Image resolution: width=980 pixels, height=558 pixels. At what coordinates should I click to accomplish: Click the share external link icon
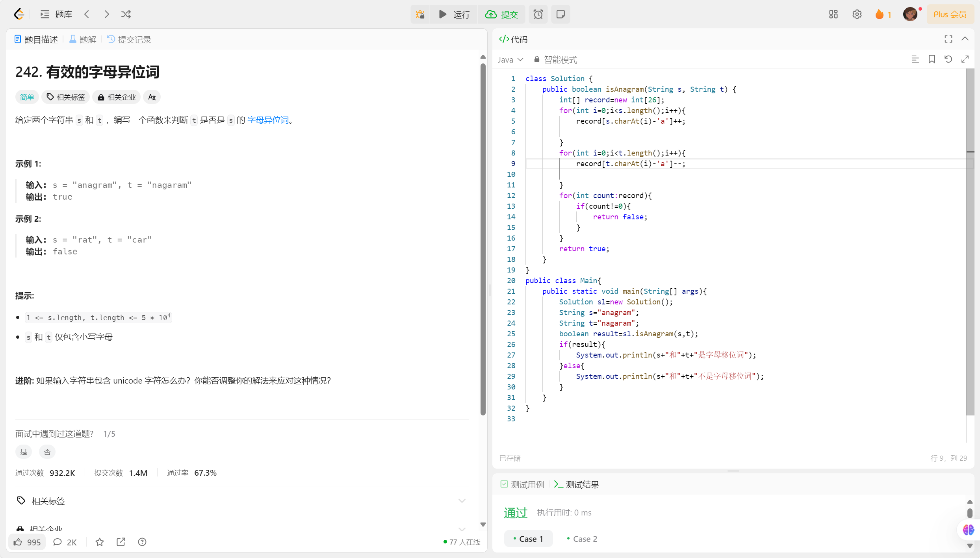(121, 542)
